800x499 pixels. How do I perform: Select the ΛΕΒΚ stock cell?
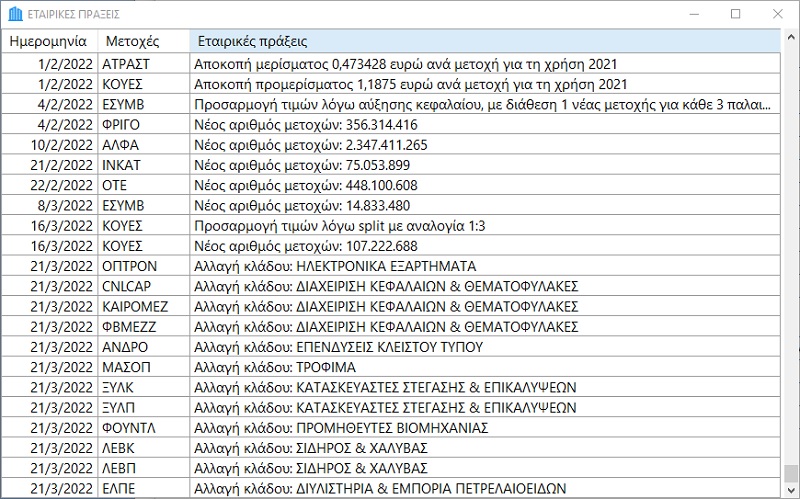click(143, 448)
